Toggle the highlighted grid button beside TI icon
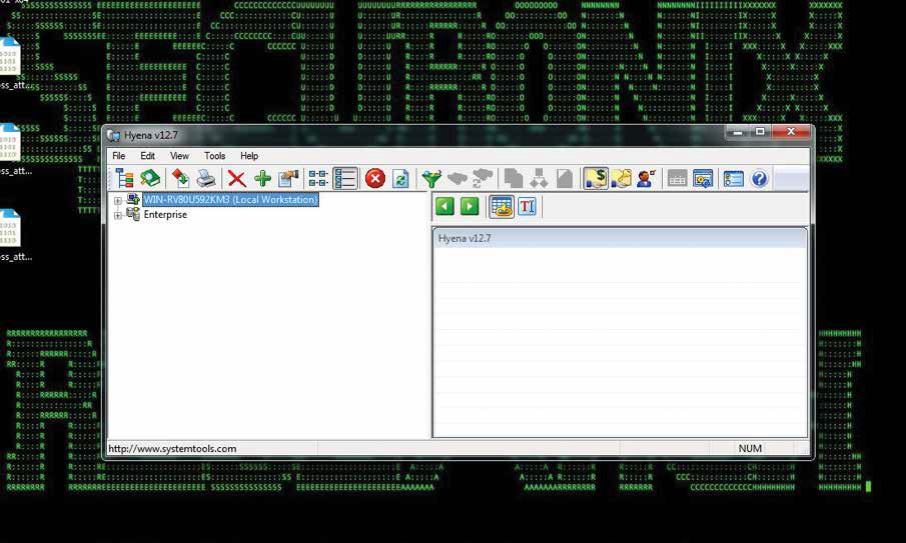Viewport: 906px width, 543px height. pyautogui.click(x=501, y=206)
